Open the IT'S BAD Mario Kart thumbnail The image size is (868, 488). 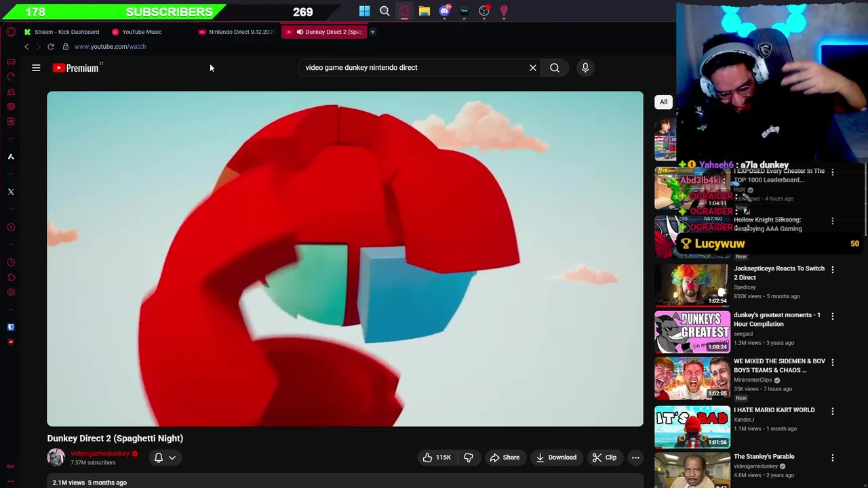click(692, 427)
